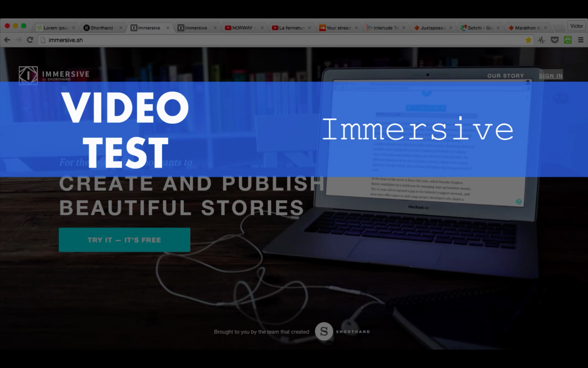Image resolution: width=588 pixels, height=368 pixels.
Task: Switch to the Interlude tab
Action: [385, 28]
